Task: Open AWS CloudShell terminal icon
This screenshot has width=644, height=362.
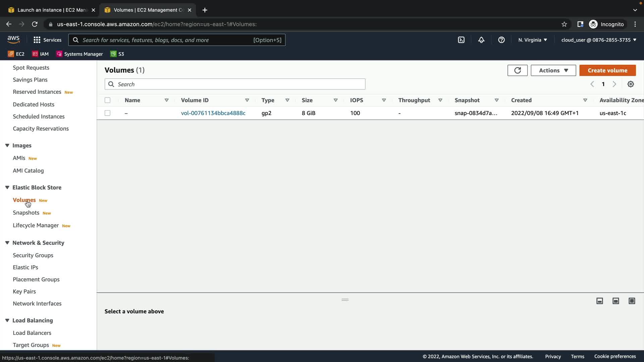Action: pyautogui.click(x=461, y=40)
